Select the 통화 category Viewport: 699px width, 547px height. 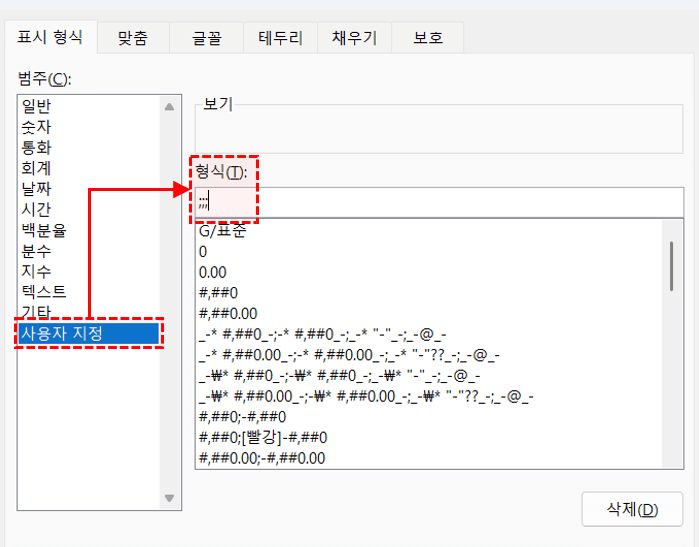[x=37, y=147]
